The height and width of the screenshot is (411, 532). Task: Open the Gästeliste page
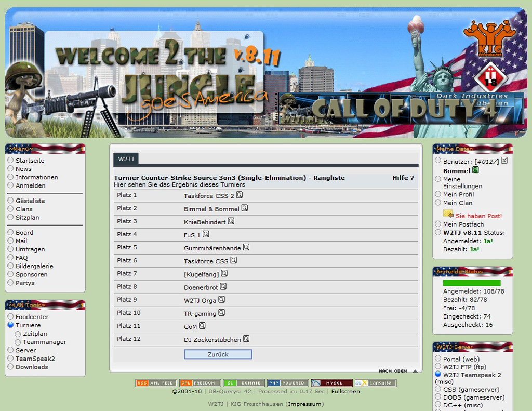tap(30, 201)
